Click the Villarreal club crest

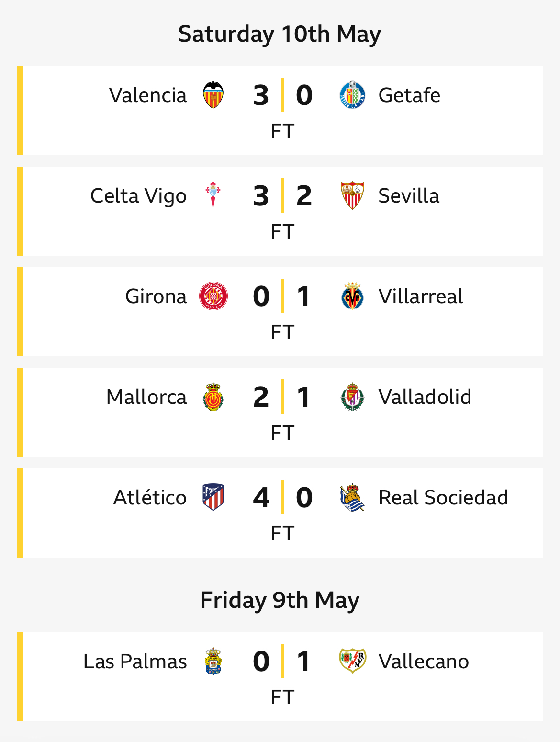tap(352, 296)
